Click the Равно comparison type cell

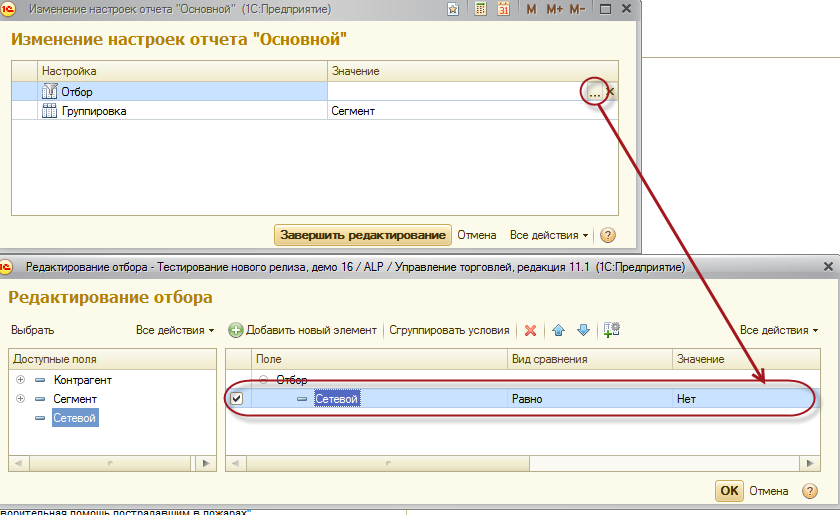click(590, 399)
